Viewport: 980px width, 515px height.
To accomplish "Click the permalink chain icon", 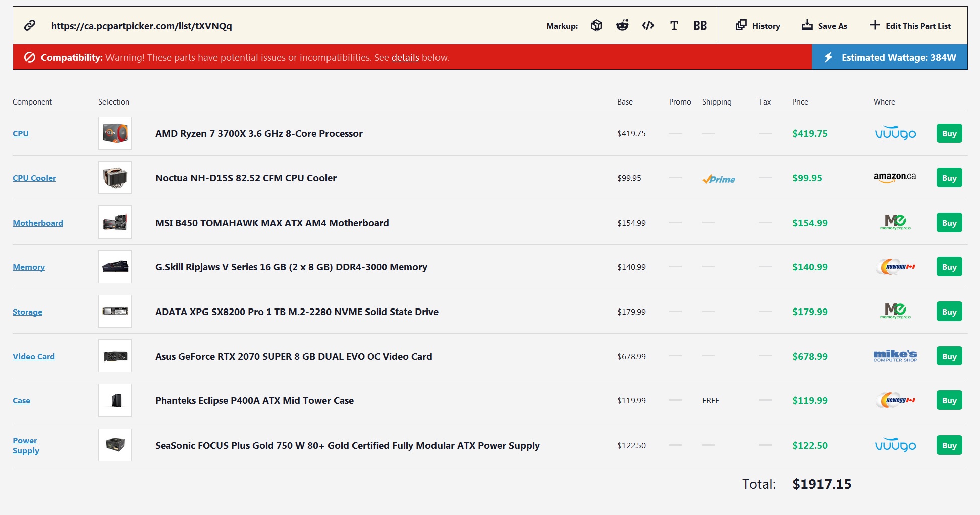I will [x=30, y=25].
